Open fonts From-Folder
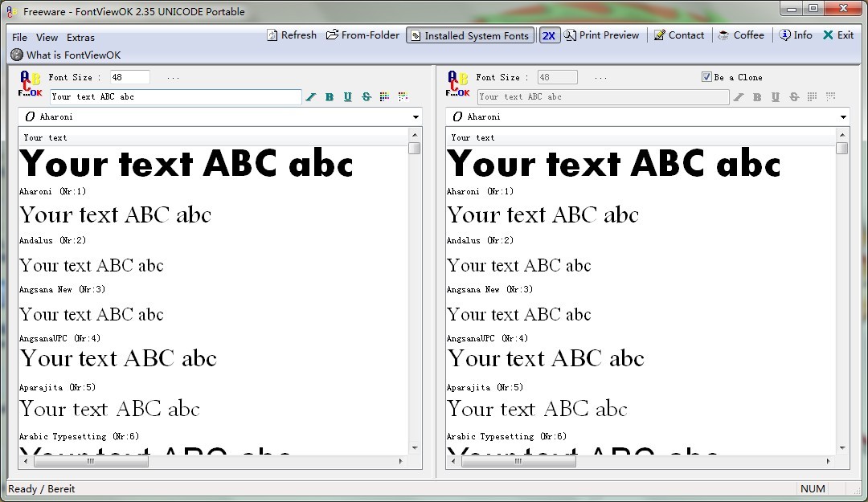 click(362, 35)
